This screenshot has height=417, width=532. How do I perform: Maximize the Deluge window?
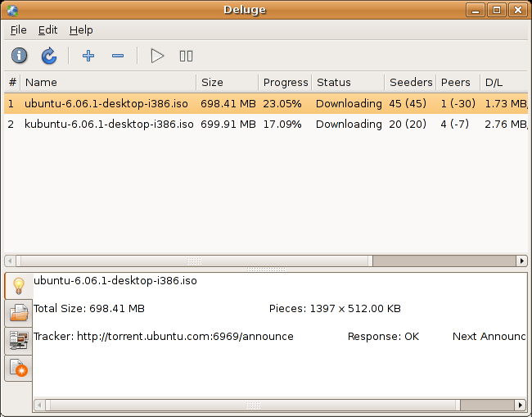[x=497, y=10]
